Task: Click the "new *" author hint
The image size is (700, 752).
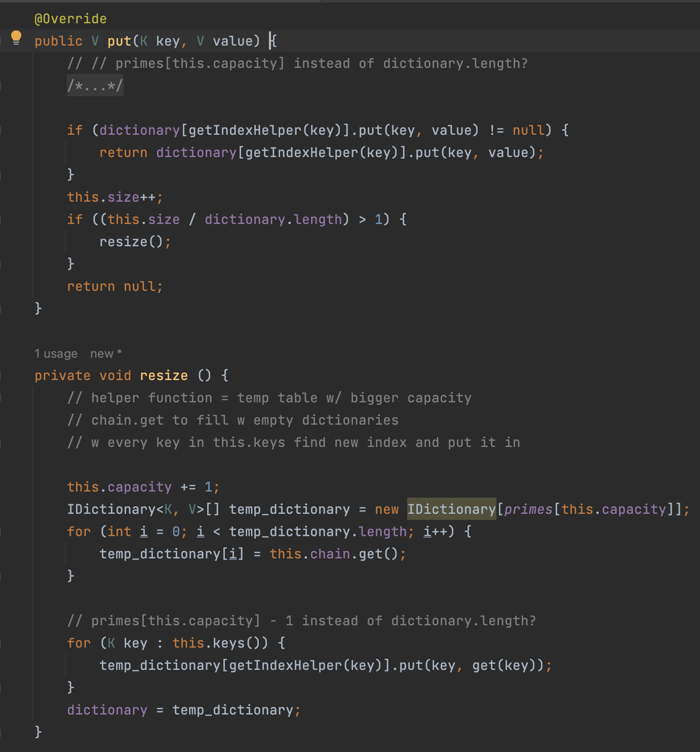Action: coord(105,354)
